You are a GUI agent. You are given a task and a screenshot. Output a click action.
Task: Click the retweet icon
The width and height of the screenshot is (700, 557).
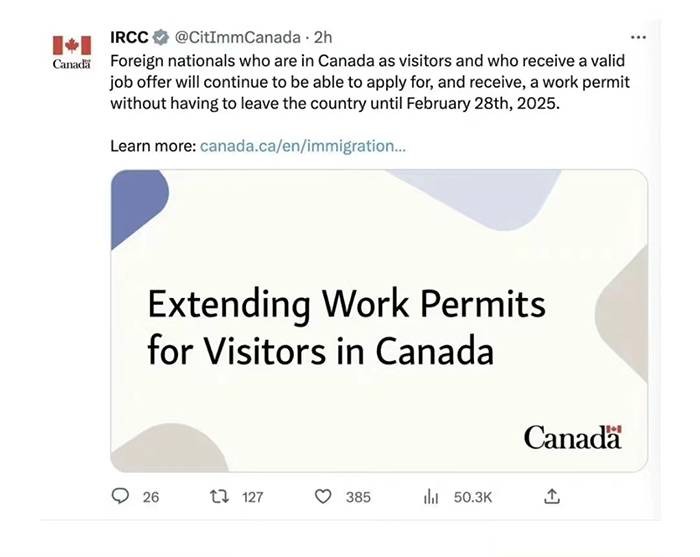(x=219, y=496)
